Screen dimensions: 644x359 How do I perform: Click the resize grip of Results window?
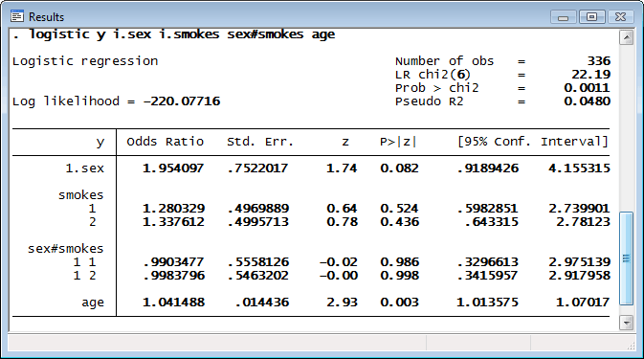tap(631, 347)
